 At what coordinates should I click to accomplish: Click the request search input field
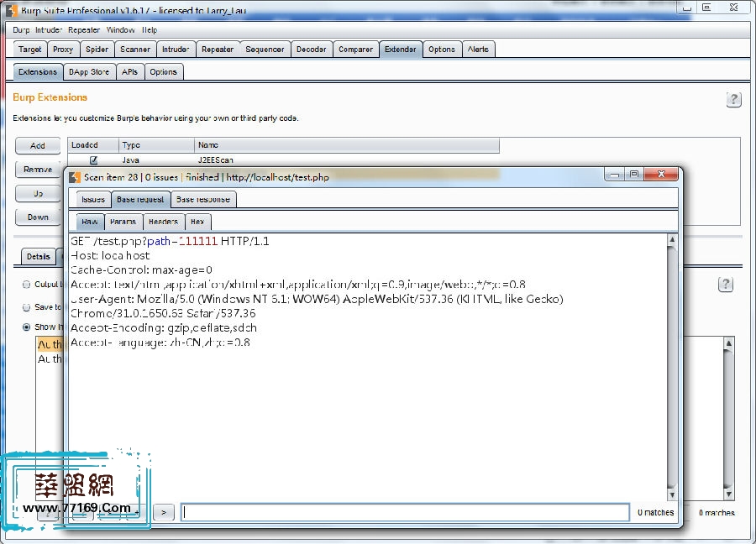pyautogui.click(x=405, y=512)
